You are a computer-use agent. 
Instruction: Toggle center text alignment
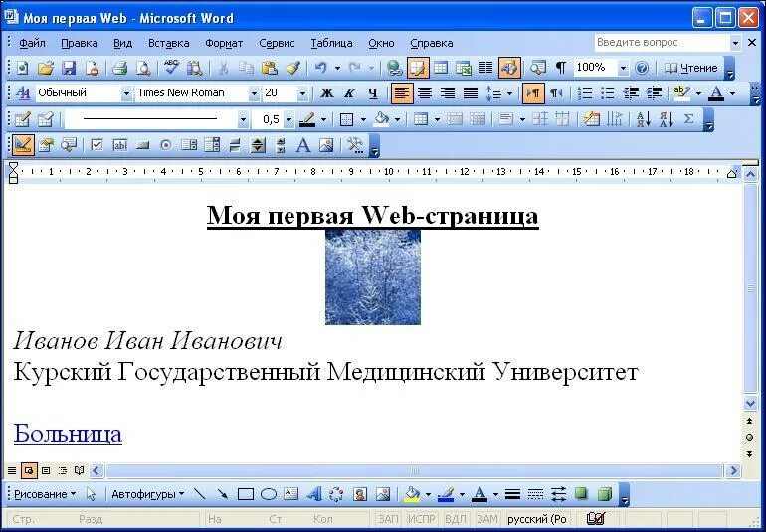coord(425,92)
